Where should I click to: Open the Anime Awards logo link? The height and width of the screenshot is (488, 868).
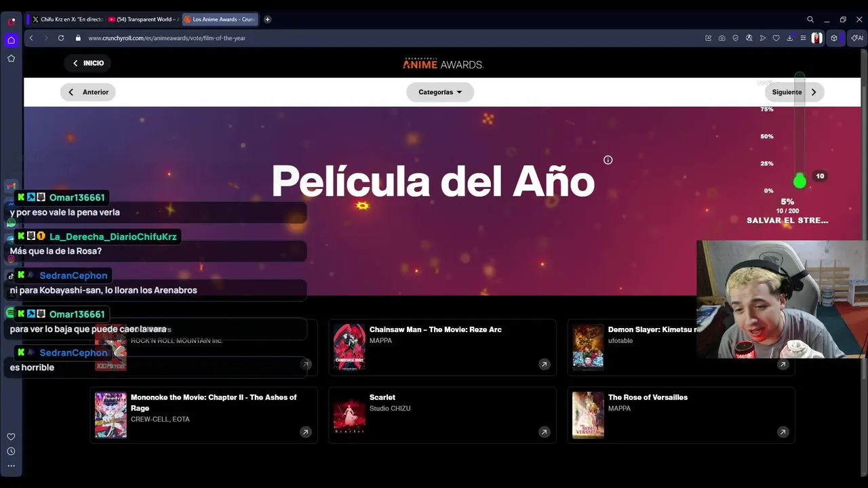[x=443, y=64]
